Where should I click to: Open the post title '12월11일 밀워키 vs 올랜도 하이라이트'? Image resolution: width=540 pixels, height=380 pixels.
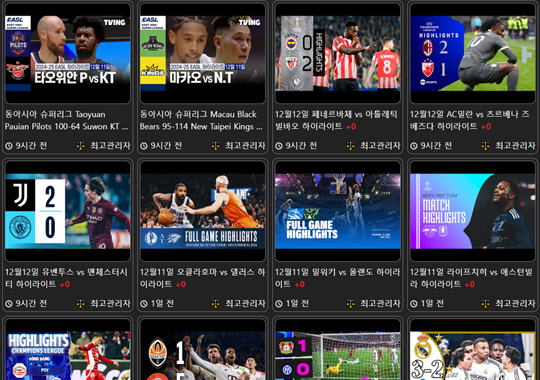coord(338,278)
